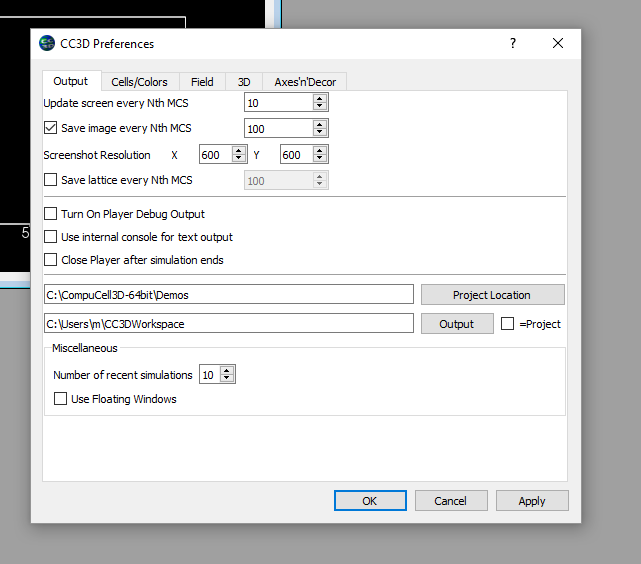Close the CC3D Preferences dialog

pos(558,43)
